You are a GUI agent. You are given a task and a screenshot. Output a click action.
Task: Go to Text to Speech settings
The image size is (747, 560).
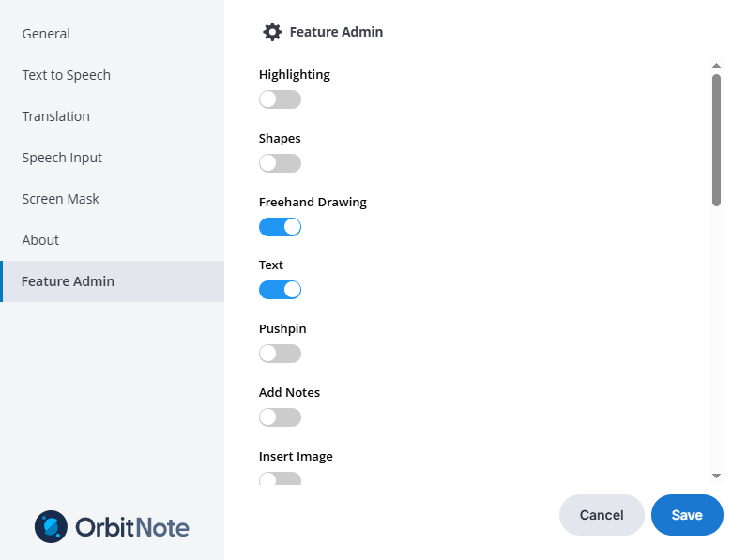(67, 75)
